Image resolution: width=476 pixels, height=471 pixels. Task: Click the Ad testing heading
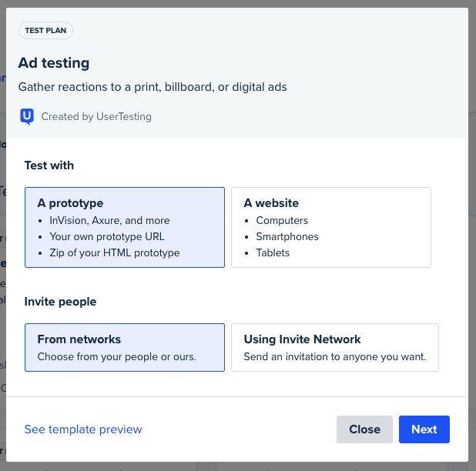pyautogui.click(x=54, y=63)
